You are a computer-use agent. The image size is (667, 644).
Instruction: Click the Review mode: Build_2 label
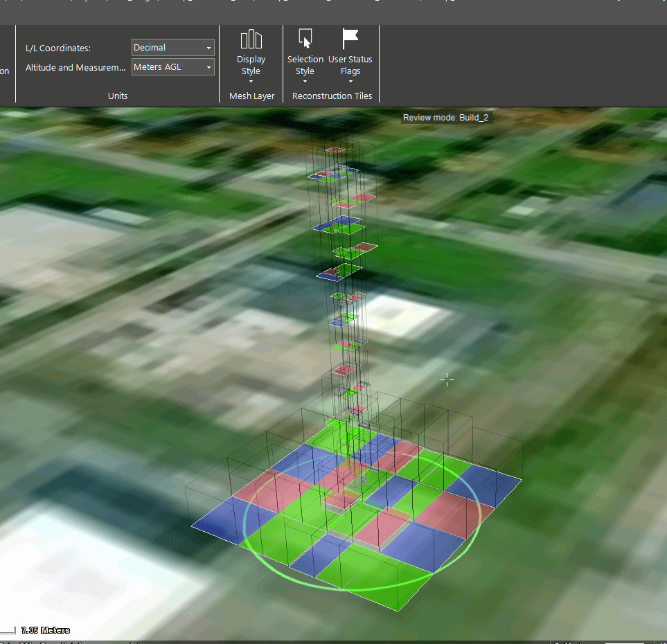click(x=447, y=118)
